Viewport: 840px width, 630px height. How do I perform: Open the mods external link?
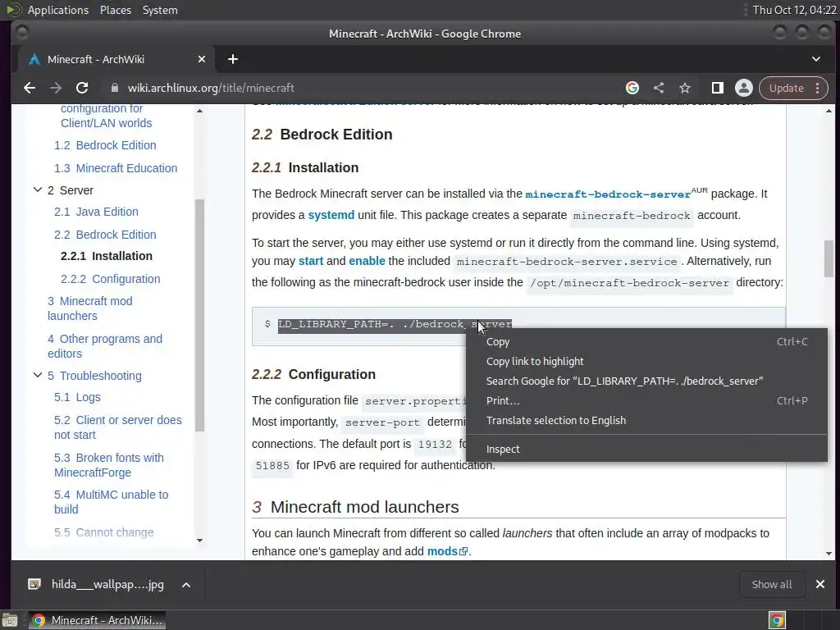tap(447, 551)
